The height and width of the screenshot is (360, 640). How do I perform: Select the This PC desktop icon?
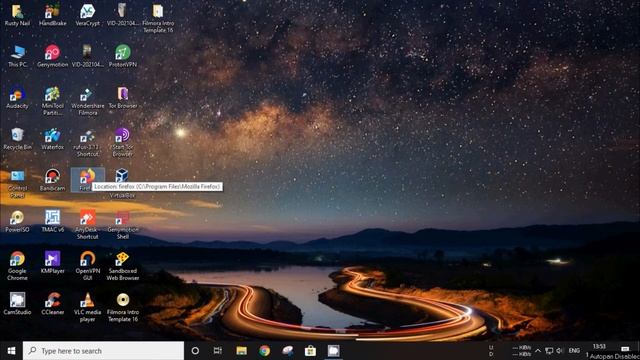coord(17,56)
